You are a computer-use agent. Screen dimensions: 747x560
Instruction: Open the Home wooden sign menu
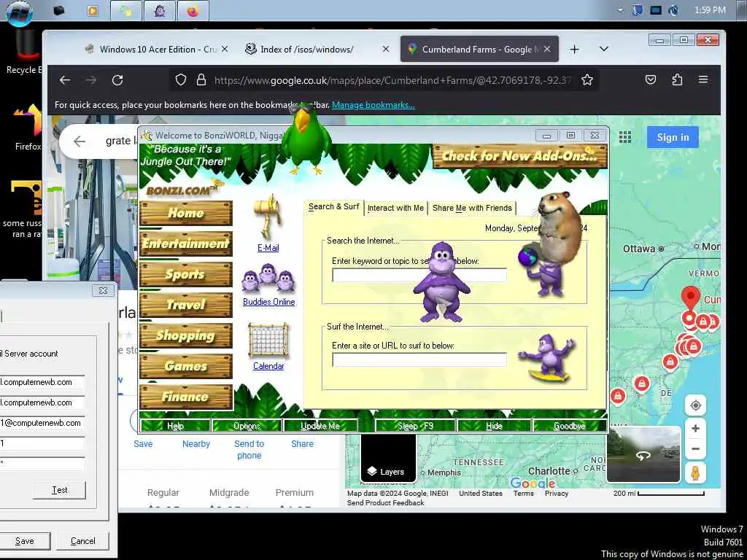pyautogui.click(x=186, y=213)
